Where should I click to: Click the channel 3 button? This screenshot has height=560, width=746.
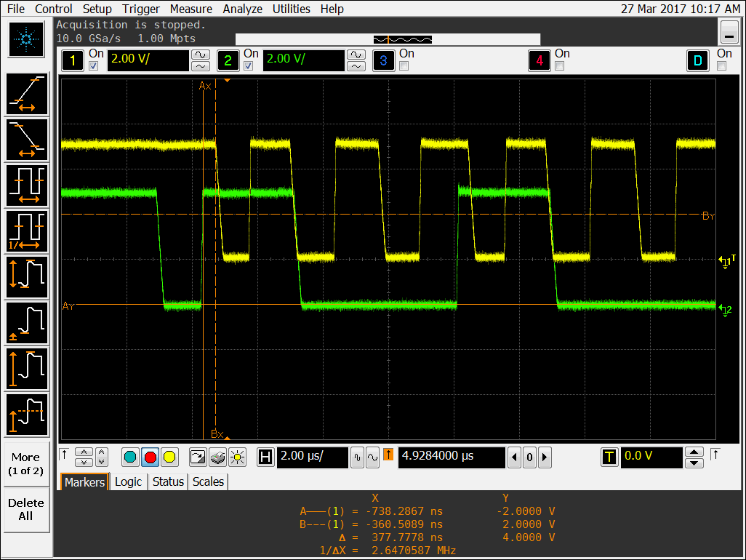coord(383,60)
